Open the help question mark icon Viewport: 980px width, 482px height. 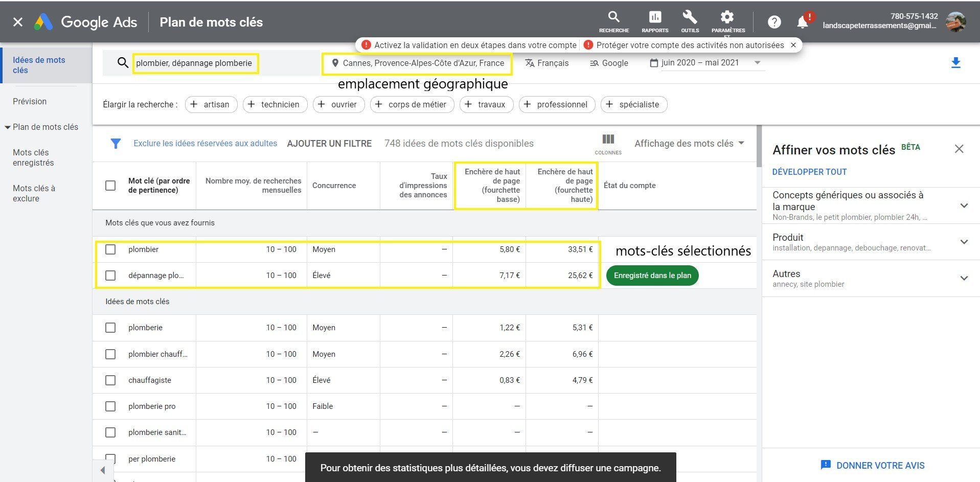point(774,22)
